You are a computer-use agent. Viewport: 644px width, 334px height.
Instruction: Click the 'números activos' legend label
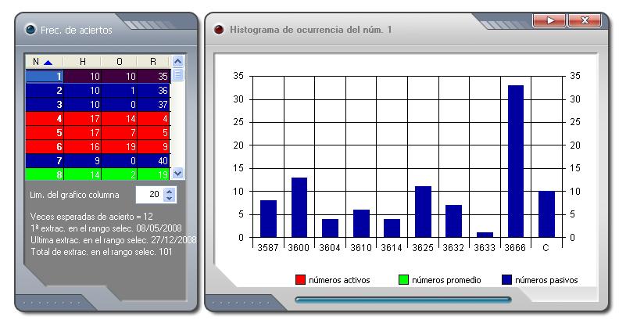tap(339, 280)
